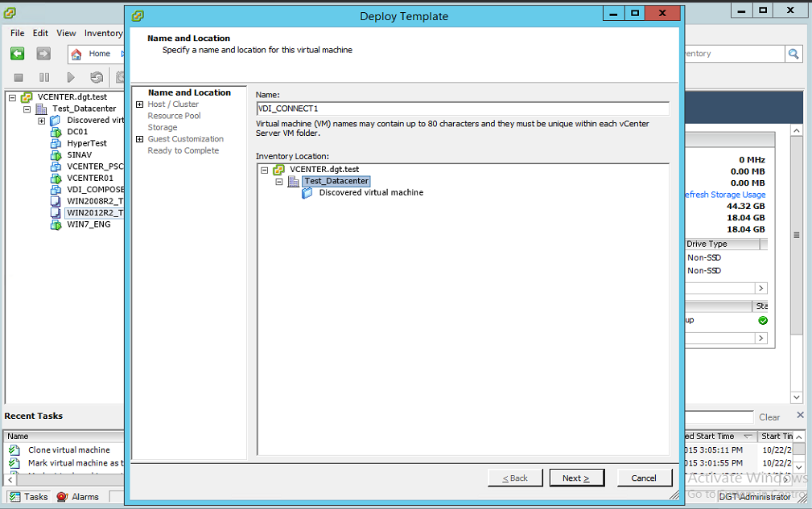812x509 pixels.
Task: Expand Discovered virtual machine folder in main tree
Action: coord(41,121)
